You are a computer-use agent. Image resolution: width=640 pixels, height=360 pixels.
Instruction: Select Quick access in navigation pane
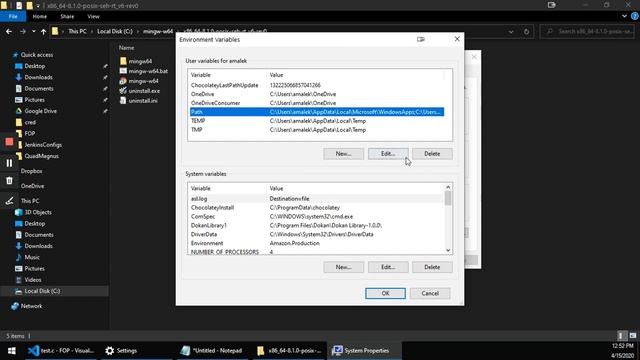[37, 55]
